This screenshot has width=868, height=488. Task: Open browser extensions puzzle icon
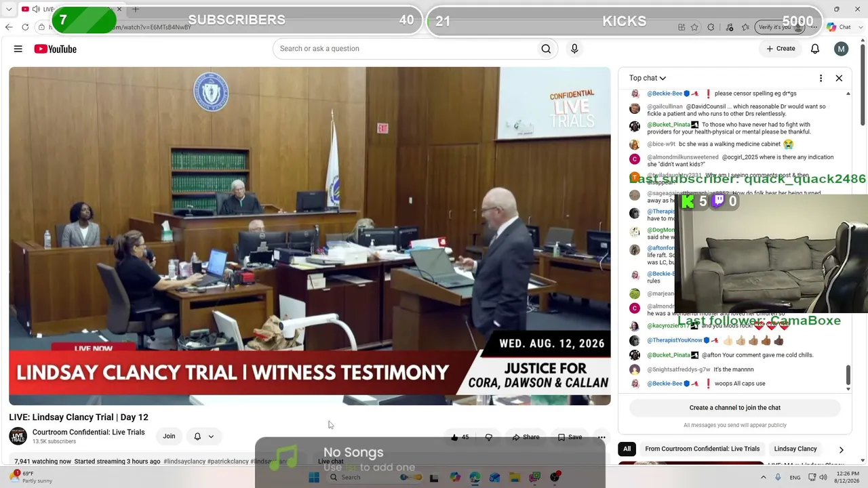click(711, 27)
